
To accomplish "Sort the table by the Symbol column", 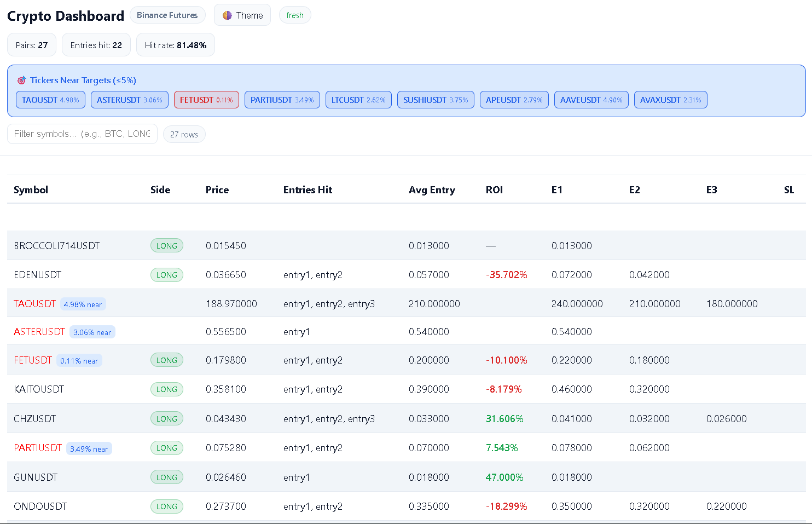I will pyautogui.click(x=31, y=189).
